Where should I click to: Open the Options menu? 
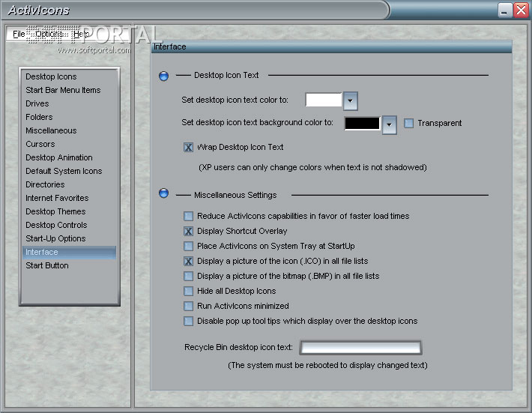49,34
